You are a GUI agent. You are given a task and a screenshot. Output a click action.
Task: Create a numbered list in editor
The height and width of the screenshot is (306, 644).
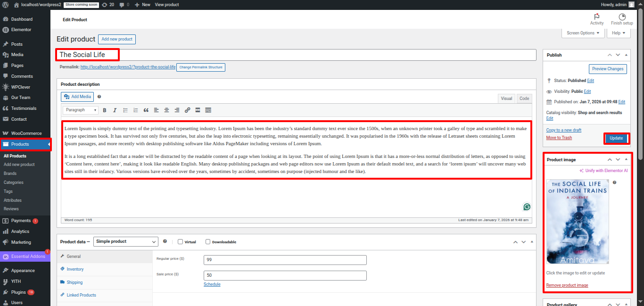click(x=136, y=110)
